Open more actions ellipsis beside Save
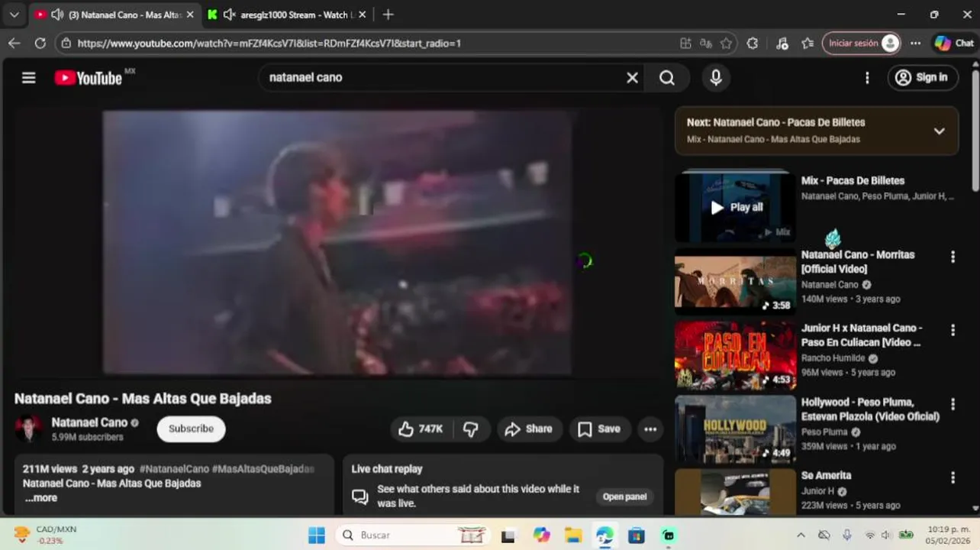 pyautogui.click(x=650, y=429)
